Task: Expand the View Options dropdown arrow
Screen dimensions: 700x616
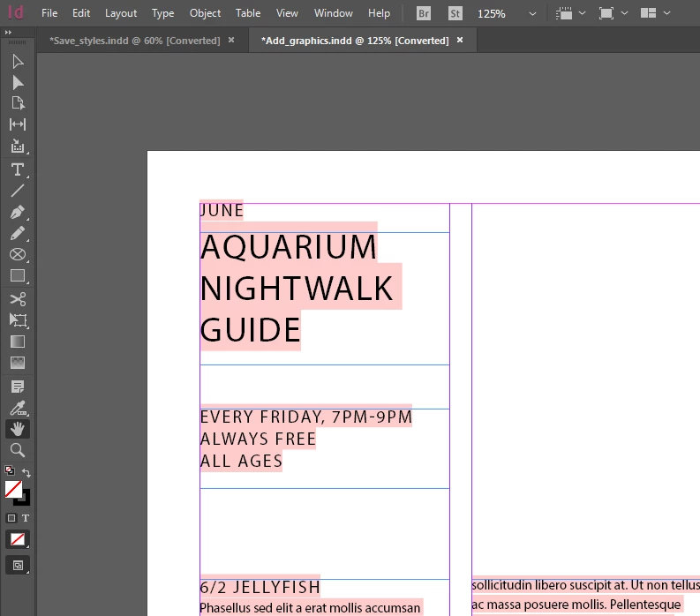Action: [x=582, y=13]
